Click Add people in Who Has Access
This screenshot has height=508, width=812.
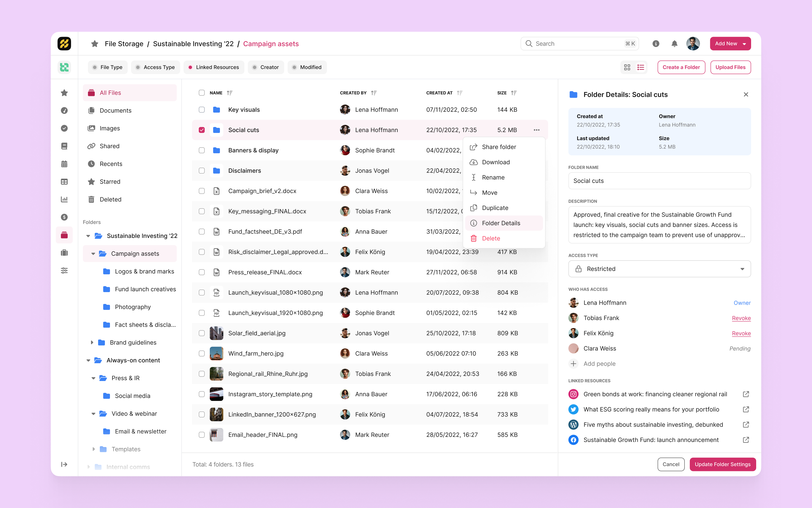[x=592, y=364]
